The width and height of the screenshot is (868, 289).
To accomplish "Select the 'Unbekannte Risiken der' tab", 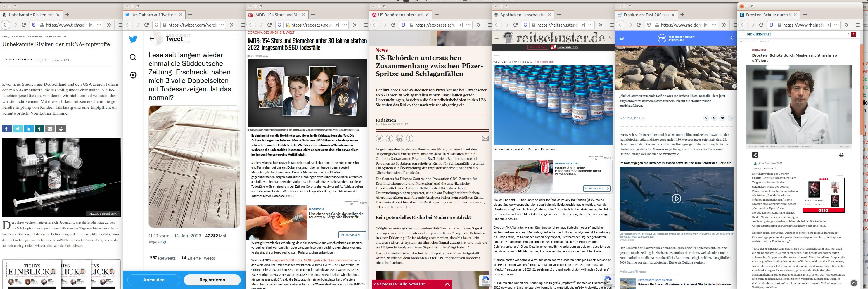I will tap(31, 15).
